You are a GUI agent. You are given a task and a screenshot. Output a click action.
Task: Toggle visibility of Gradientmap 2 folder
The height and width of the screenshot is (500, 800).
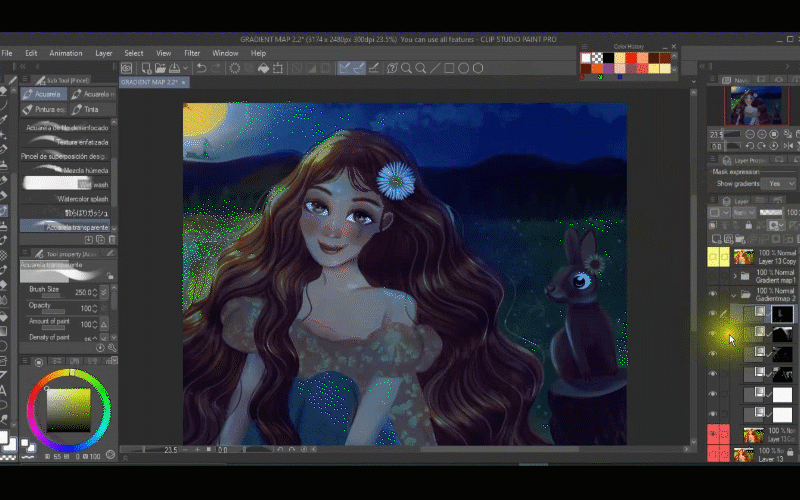tap(713, 294)
